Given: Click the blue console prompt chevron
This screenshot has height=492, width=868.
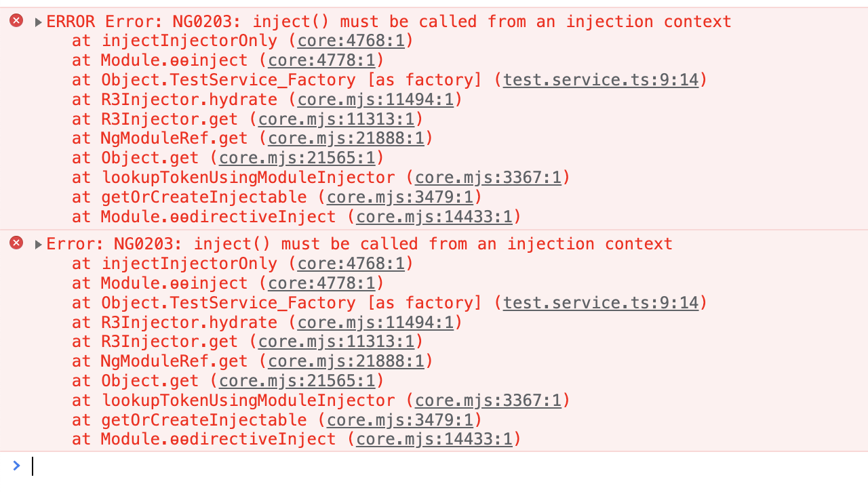Looking at the screenshot, I should click(16, 466).
